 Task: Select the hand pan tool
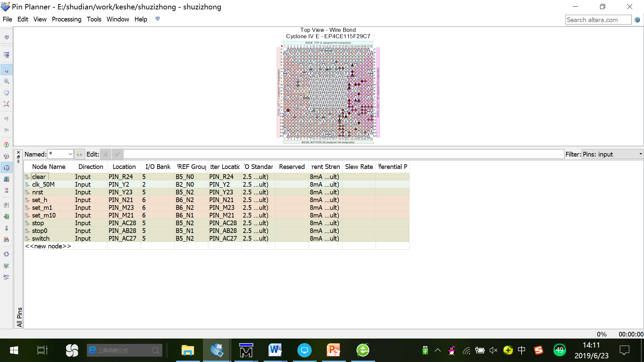click(x=6, y=93)
